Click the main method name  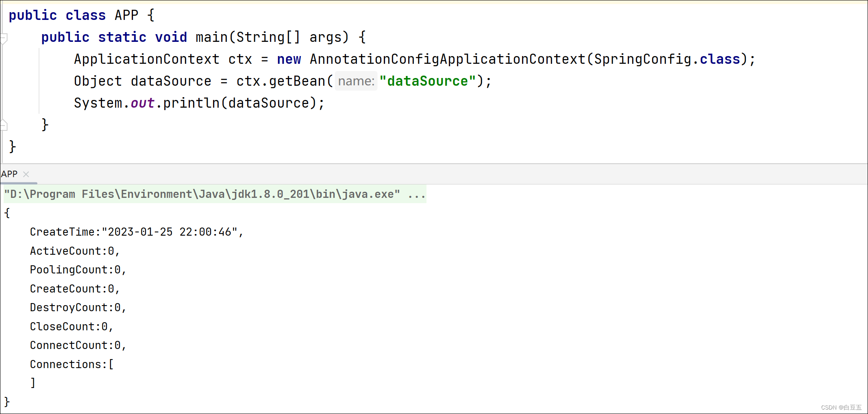pos(211,37)
